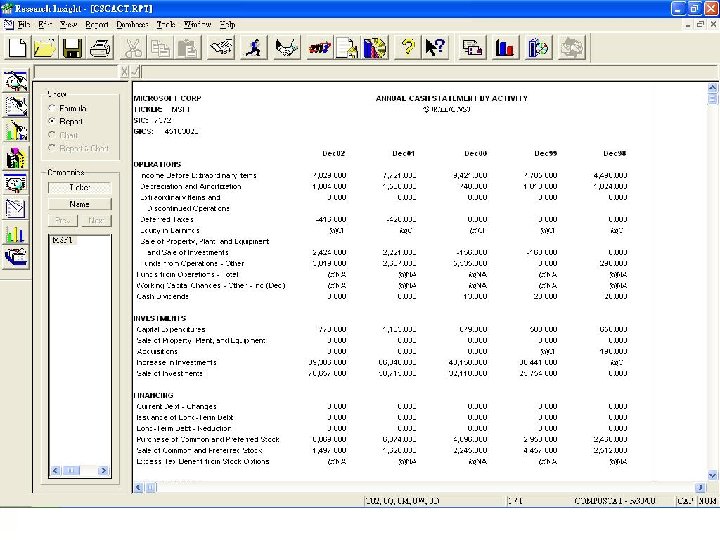Screen dimensions: 720x540
Task: Select the Formula view radio button
Action: (52, 108)
